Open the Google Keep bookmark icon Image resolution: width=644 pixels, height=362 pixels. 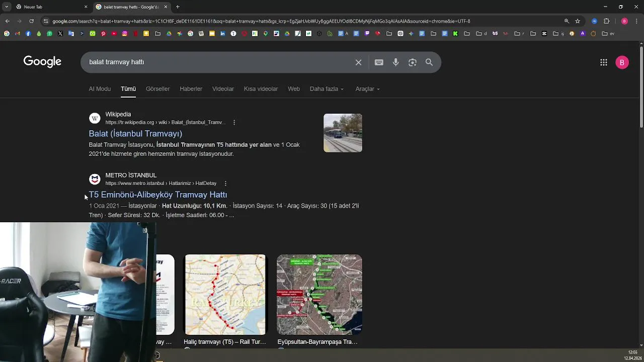[x=146, y=34]
